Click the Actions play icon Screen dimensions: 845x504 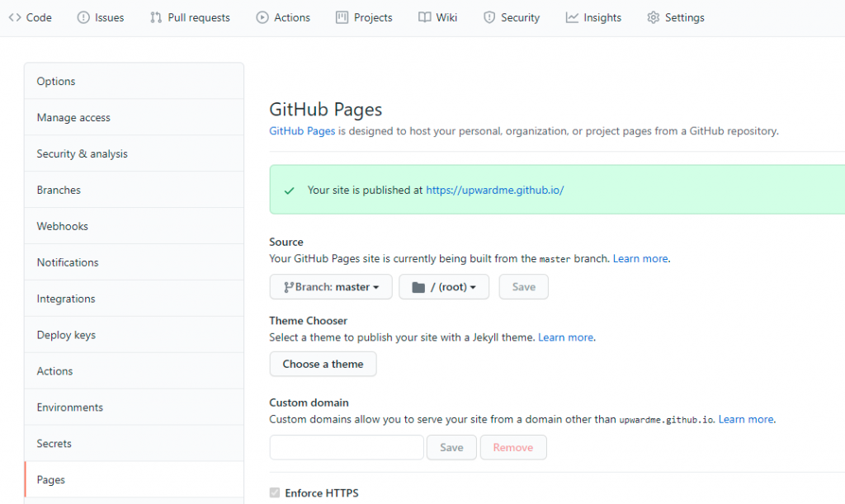[x=262, y=18]
